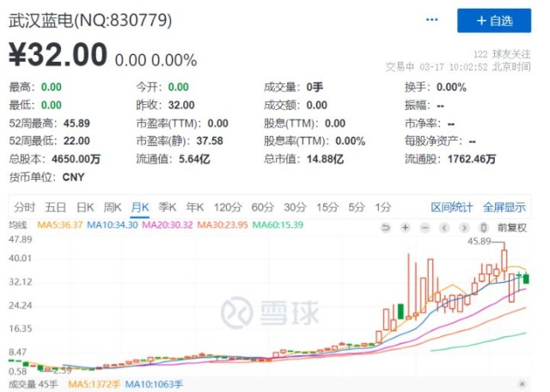Click the 45.89 high price marker on chart
Screen dimensions: 550x392
pos(480,241)
